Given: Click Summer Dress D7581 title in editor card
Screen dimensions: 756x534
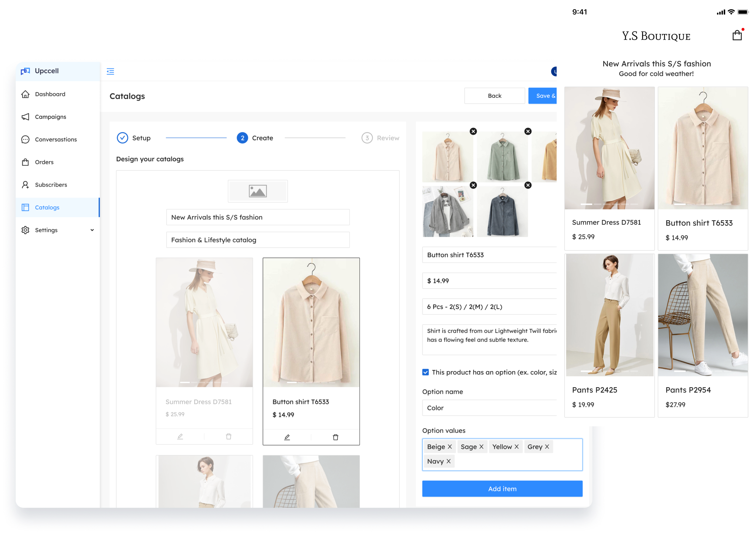Looking at the screenshot, I should tap(199, 402).
